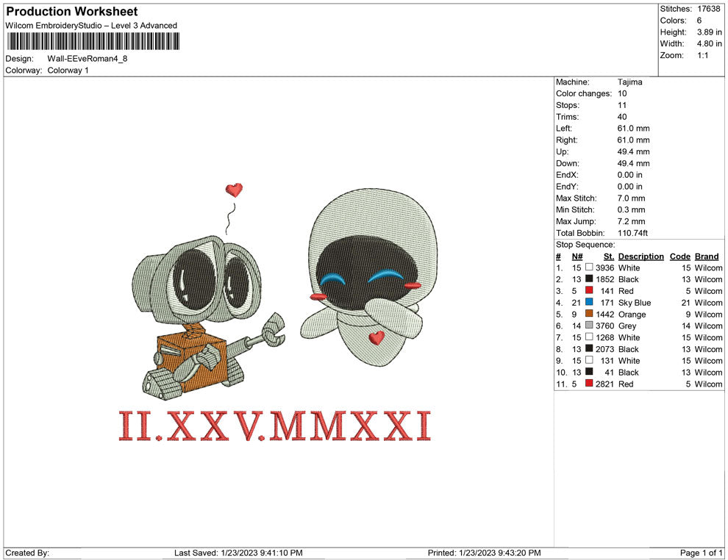Select the red swatch in stop 3

[x=589, y=290]
